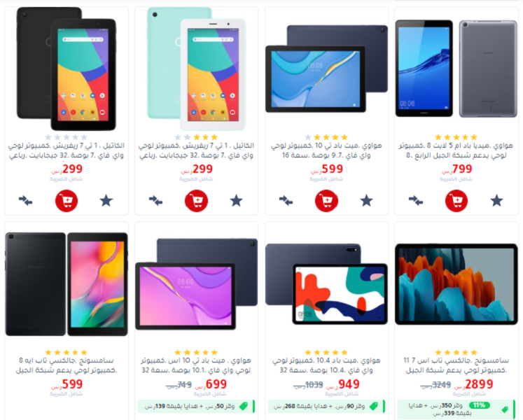
Task: Add mint Alcatel 1T 7 tablet to cart
Action: (196, 201)
